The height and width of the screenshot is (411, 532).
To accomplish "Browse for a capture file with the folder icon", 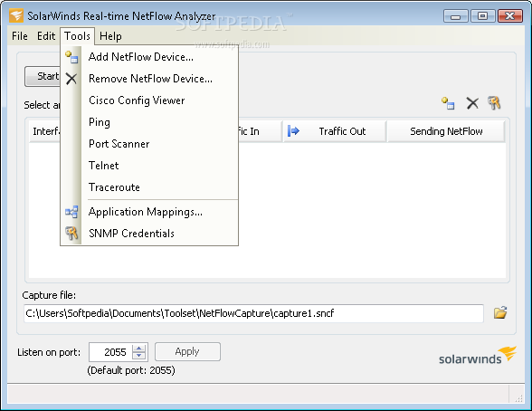I will [x=500, y=312].
